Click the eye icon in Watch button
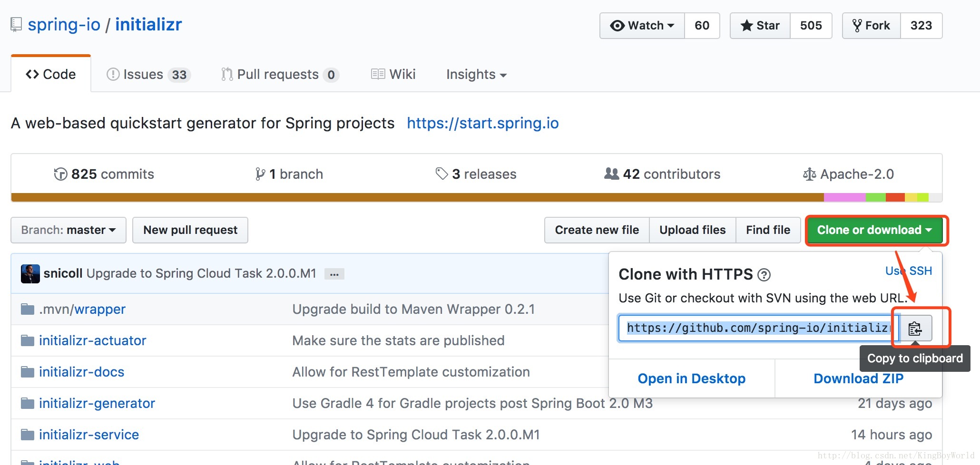Viewport: 980px width, 465px height. [x=617, y=26]
